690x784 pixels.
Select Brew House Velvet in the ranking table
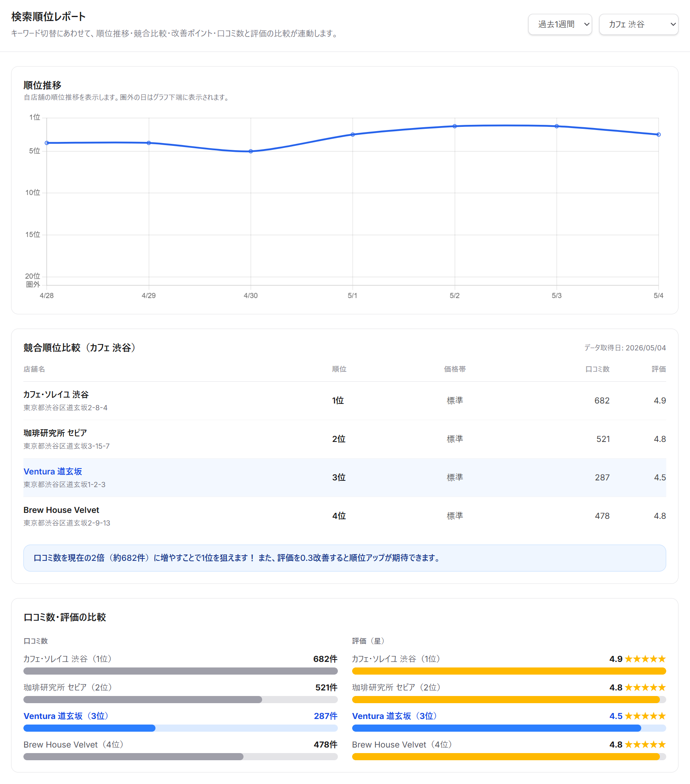[61, 510]
